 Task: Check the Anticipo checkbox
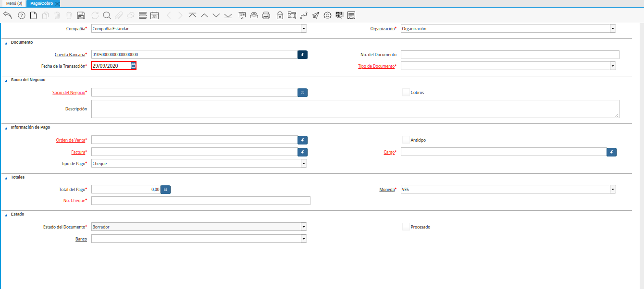click(406, 140)
